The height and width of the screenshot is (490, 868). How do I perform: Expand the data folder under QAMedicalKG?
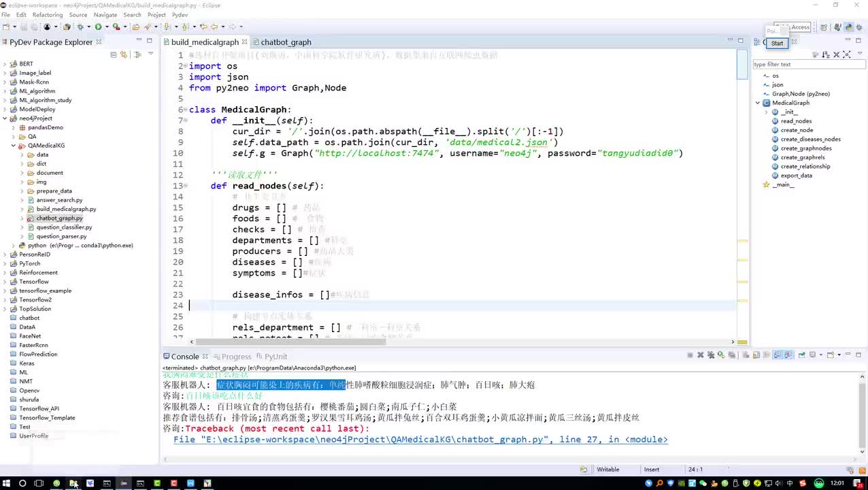(x=22, y=154)
